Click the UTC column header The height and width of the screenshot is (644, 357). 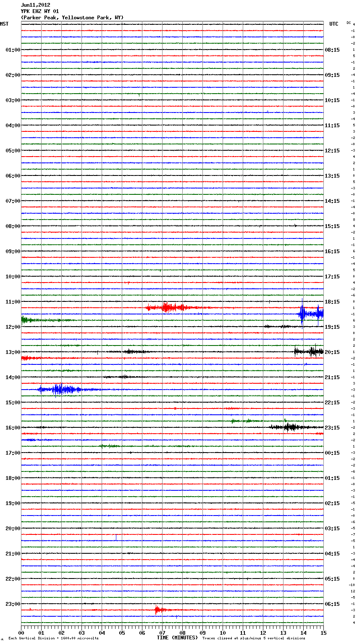334,24
